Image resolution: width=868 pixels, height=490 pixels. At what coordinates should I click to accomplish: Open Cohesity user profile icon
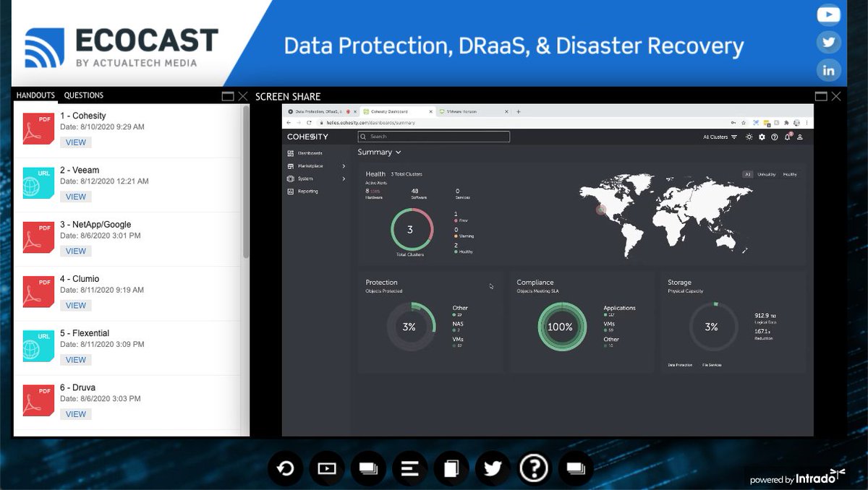click(x=799, y=137)
